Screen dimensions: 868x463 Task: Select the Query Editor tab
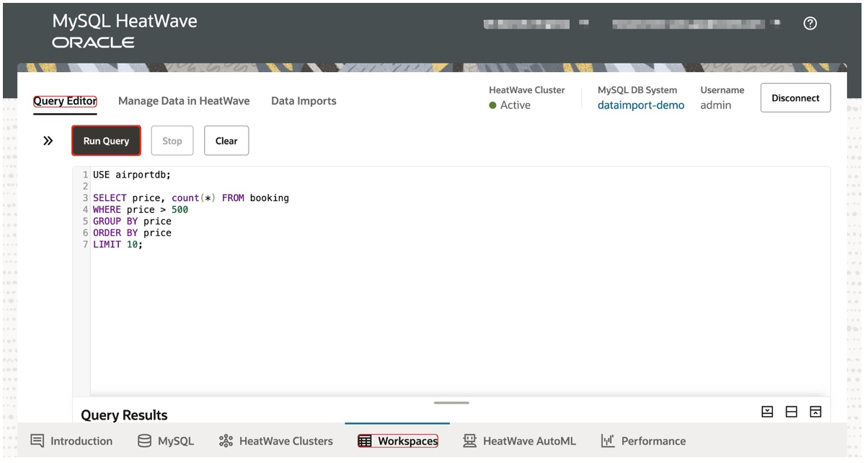(x=65, y=101)
